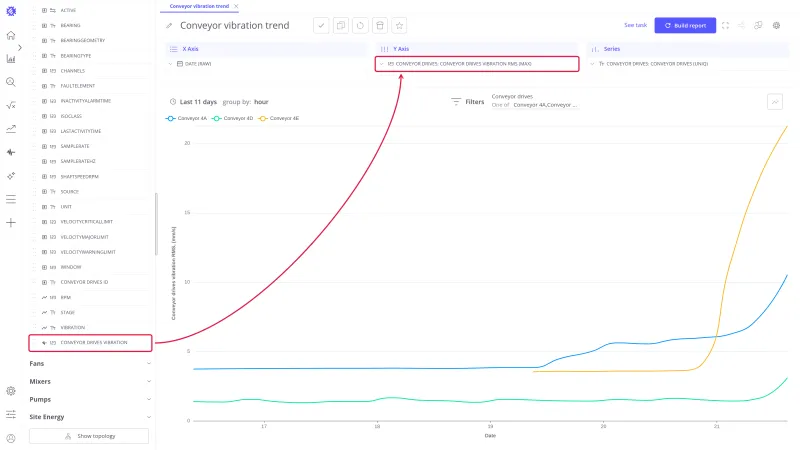Click the left panel scrollbar
This screenshot has width=800, height=450.
pyautogui.click(x=156, y=224)
